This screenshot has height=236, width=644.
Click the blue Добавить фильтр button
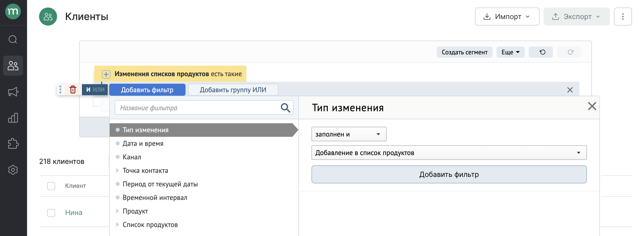click(147, 90)
